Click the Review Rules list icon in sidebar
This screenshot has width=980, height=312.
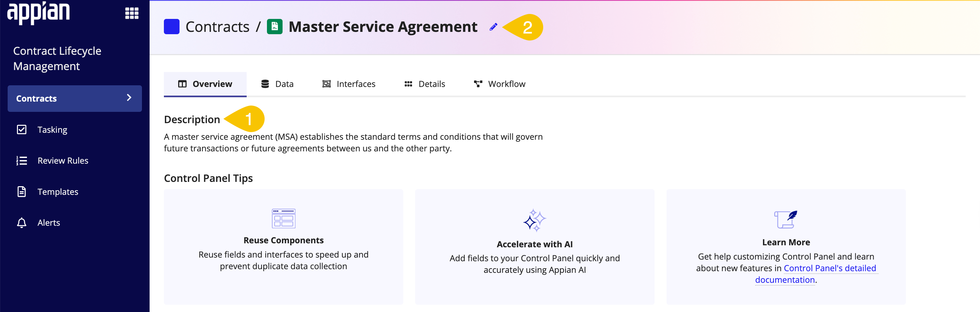point(22,161)
